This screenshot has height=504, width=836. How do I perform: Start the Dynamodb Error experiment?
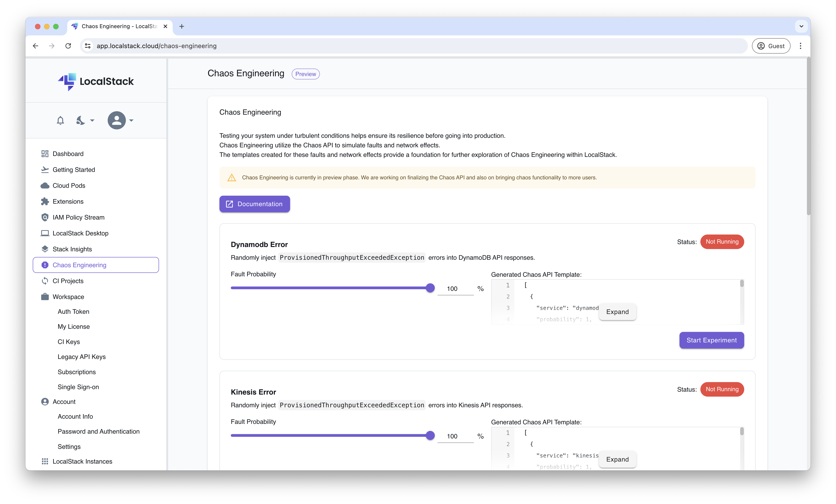tap(711, 340)
